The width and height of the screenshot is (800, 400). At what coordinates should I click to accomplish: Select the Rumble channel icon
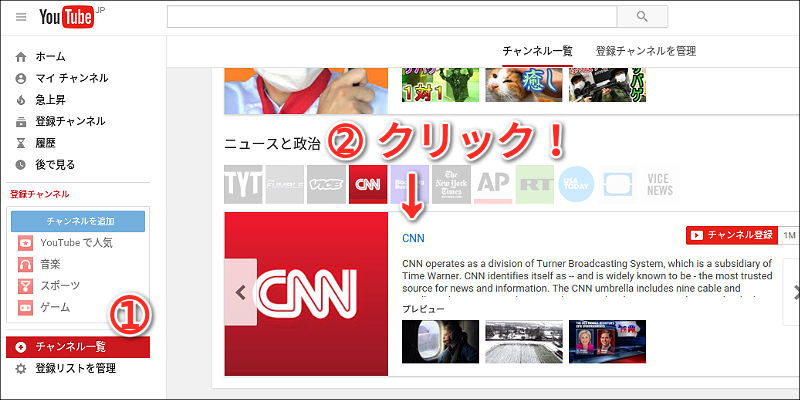[285, 184]
